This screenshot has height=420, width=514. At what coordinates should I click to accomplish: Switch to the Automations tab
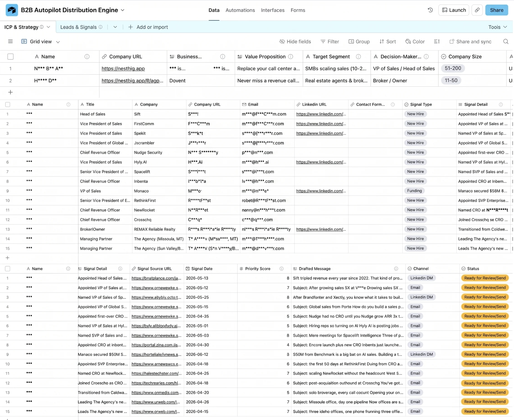[x=240, y=10]
